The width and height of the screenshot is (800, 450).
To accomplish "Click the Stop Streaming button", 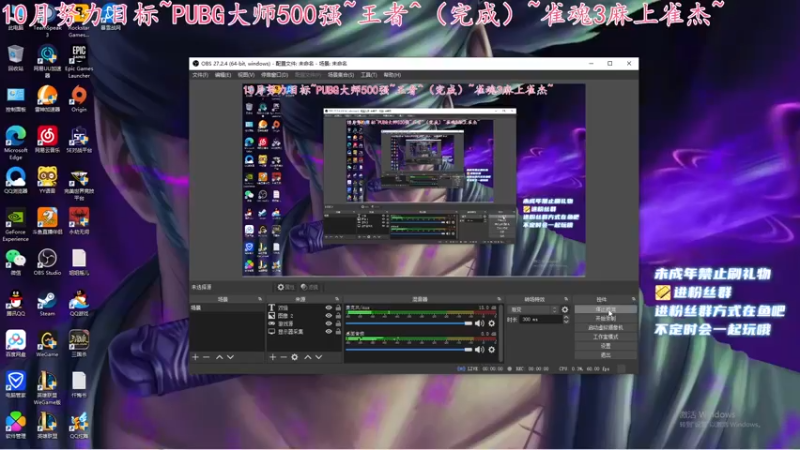I will click(x=606, y=309).
